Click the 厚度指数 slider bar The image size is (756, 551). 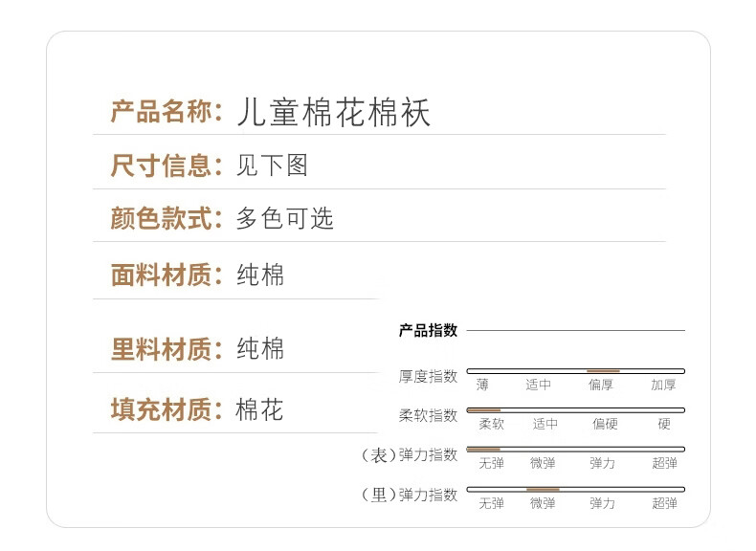(575, 370)
